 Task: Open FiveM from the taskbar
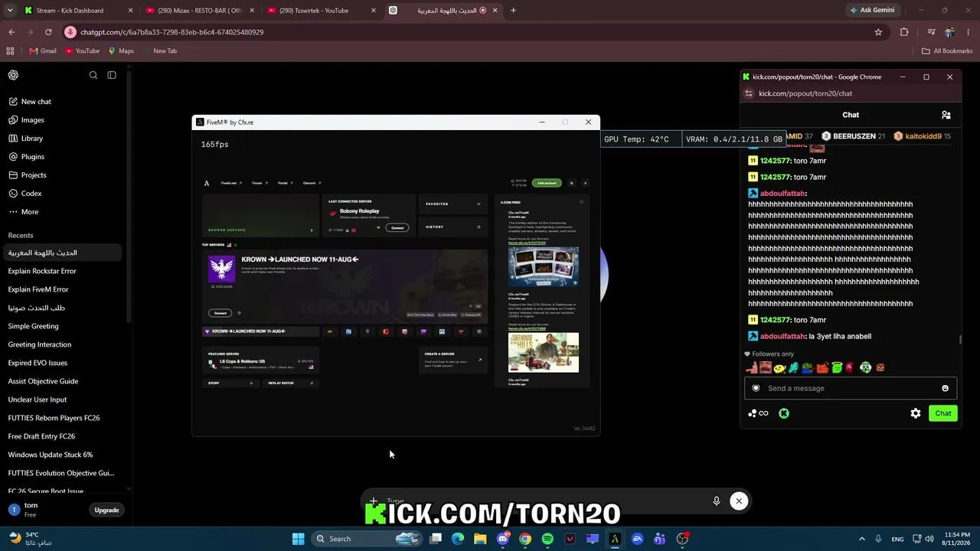point(615,539)
